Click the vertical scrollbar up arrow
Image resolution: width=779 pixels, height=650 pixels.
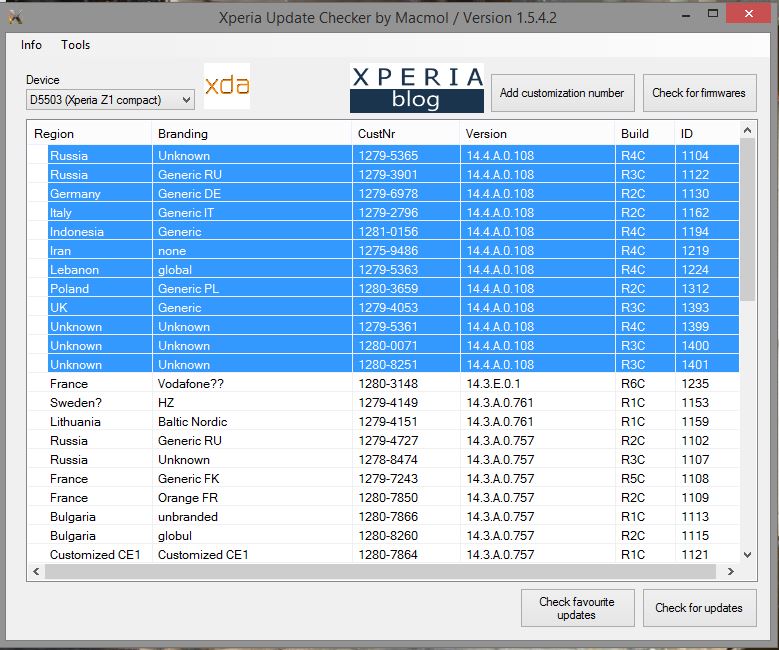pos(747,131)
